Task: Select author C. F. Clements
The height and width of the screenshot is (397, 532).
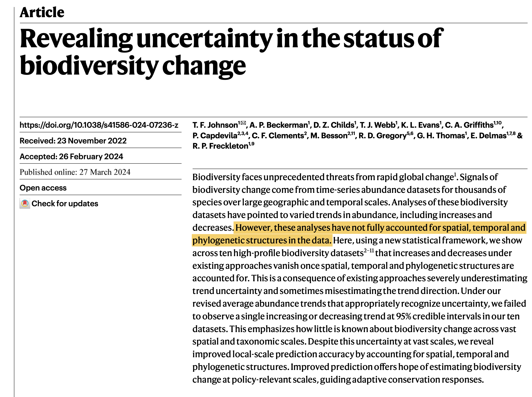Action: pyautogui.click(x=278, y=135)
